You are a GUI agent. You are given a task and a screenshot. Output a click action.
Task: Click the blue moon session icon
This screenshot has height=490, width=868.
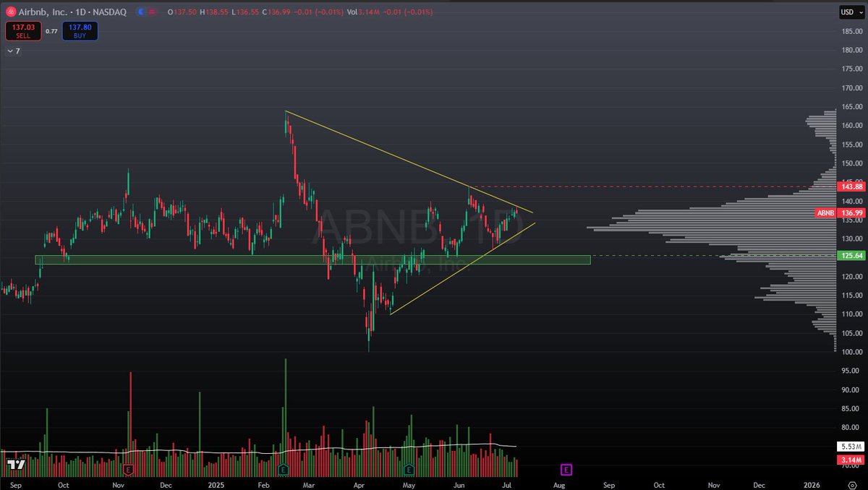click(x=140, y=12)
